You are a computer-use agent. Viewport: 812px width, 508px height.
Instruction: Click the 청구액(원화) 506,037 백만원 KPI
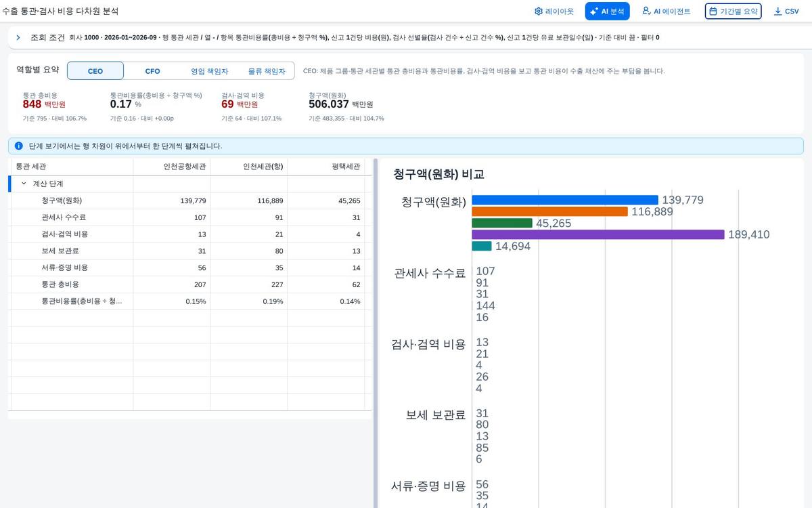tap(346, 107)
